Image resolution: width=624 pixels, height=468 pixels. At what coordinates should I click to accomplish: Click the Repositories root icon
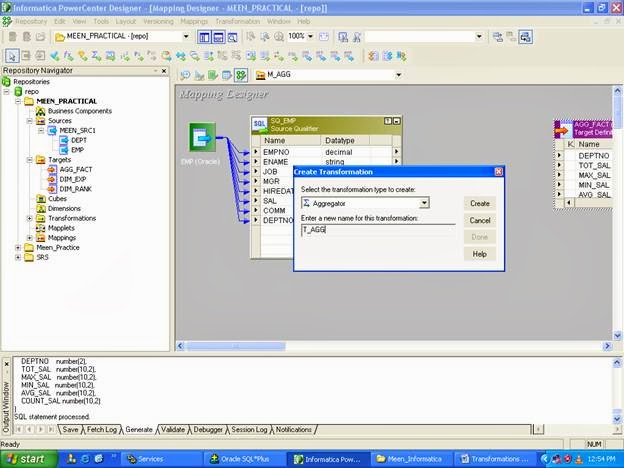[x=6, y=82]
